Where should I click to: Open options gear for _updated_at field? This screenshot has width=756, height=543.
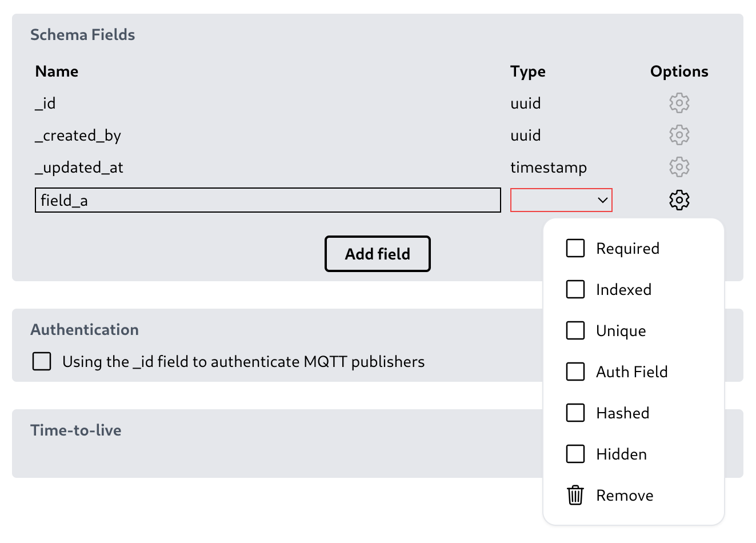tap(679, 167)
